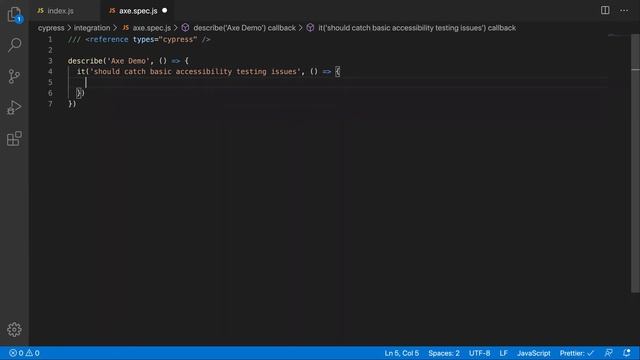Click the cypress breadcrumb
This screenshot has width=640, height=360.
(x=51, y=28)
